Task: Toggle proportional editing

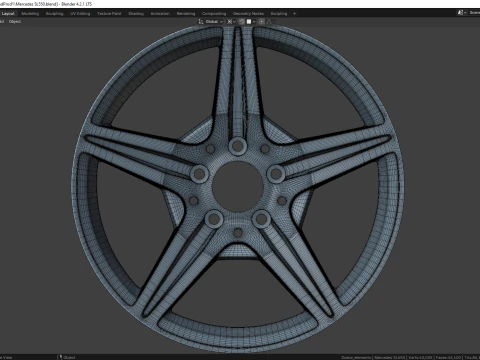Action: tap(262, 22)
